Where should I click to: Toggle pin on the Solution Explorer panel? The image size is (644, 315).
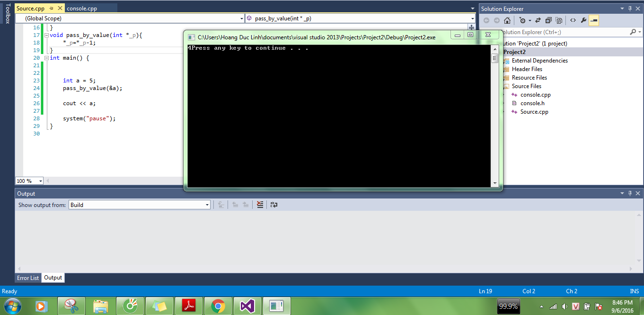[x=630, y=9]
